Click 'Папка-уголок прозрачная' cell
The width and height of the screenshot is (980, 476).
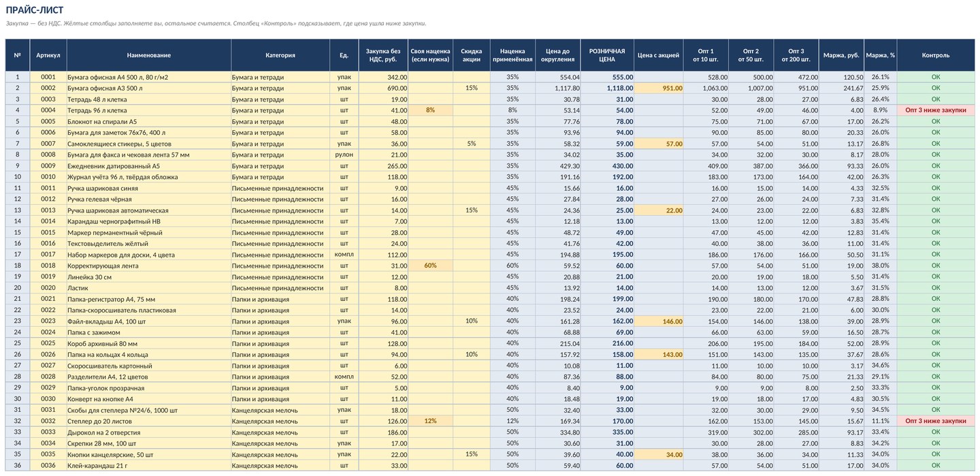[x=148, y=387]
